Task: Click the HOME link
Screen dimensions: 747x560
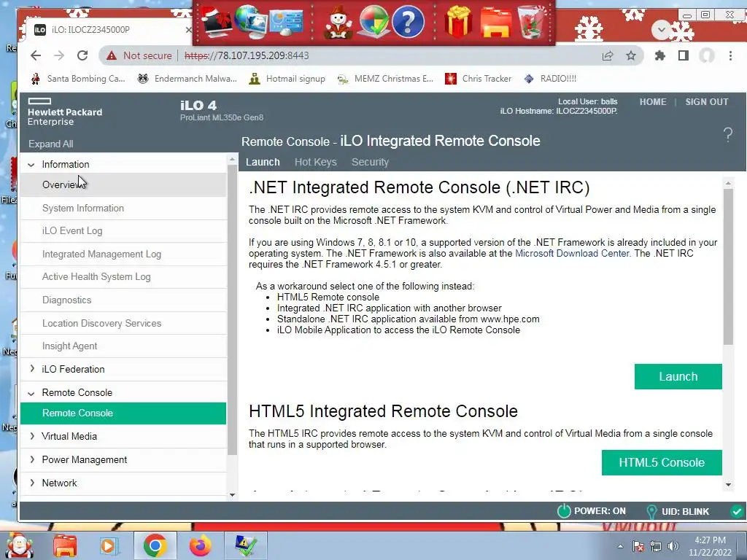Action: point(653,102)
